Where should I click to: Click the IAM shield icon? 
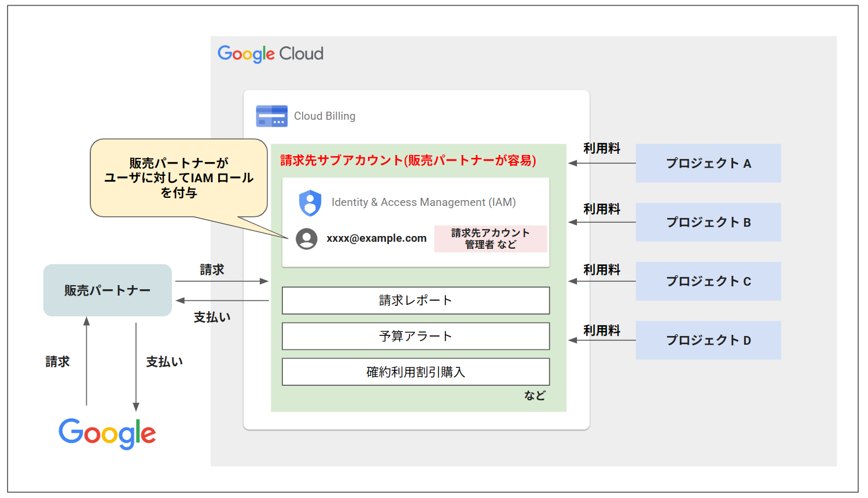pyautogui.click(x=310, y=203)
